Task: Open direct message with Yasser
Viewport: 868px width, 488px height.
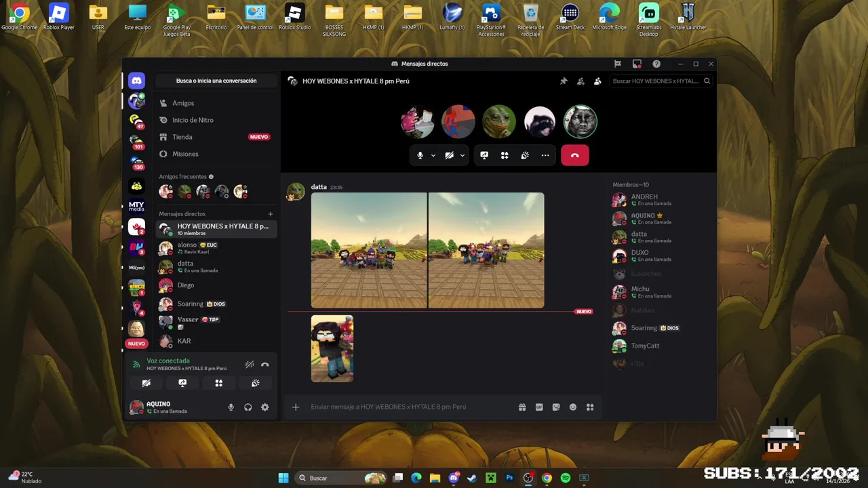Action: pyautogui.click(x=216, y=322)
